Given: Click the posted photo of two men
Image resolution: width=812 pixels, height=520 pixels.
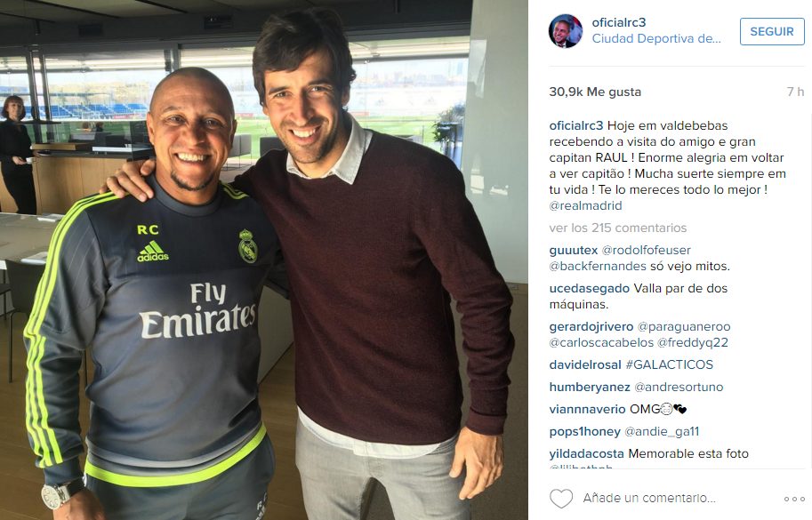Looking at the screenshot, I should click(x=264, y=260).
